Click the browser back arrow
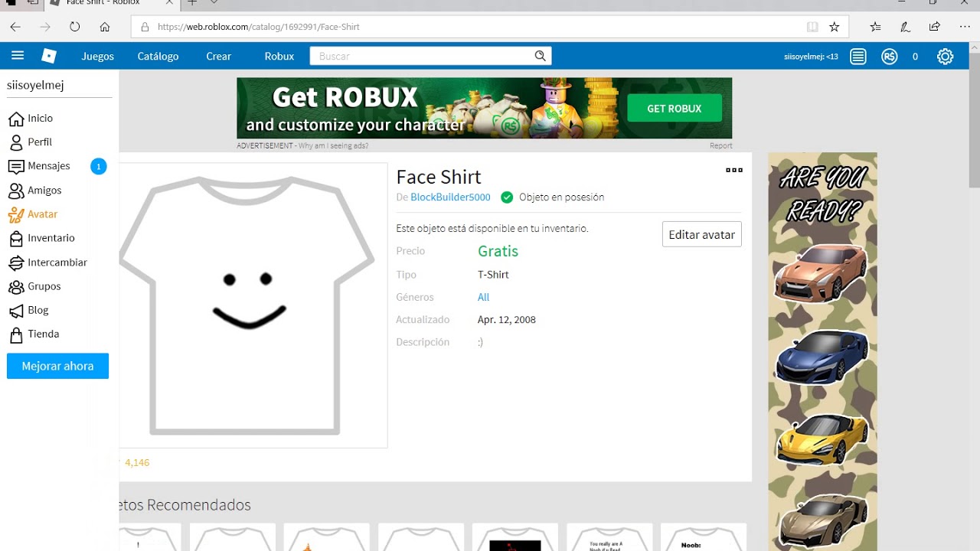This screenshot has height=551, width=980. (x=15, y=27)
